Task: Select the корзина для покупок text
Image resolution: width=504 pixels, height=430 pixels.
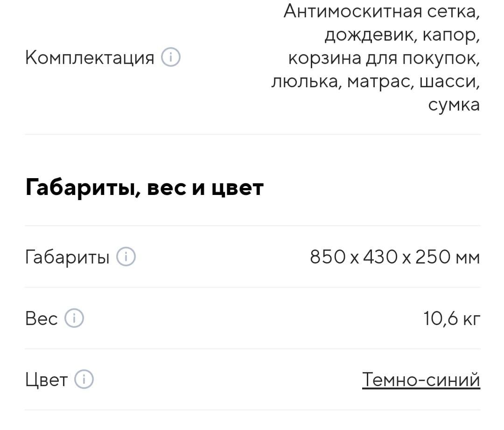Action: 384,58
